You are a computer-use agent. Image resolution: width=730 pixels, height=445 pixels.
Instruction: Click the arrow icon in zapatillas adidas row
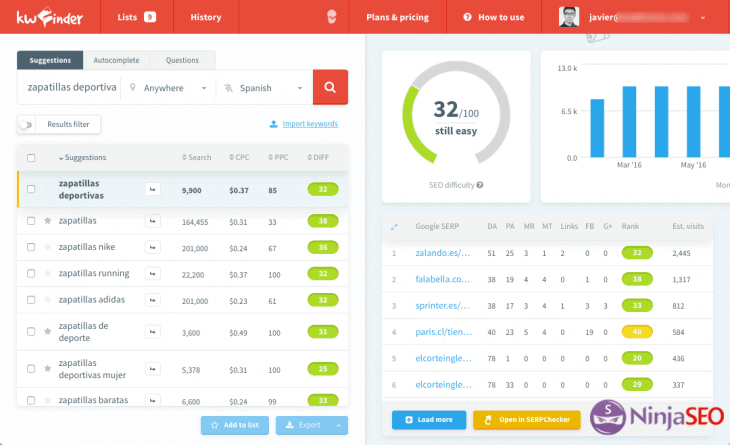click(x=152, y=300)
